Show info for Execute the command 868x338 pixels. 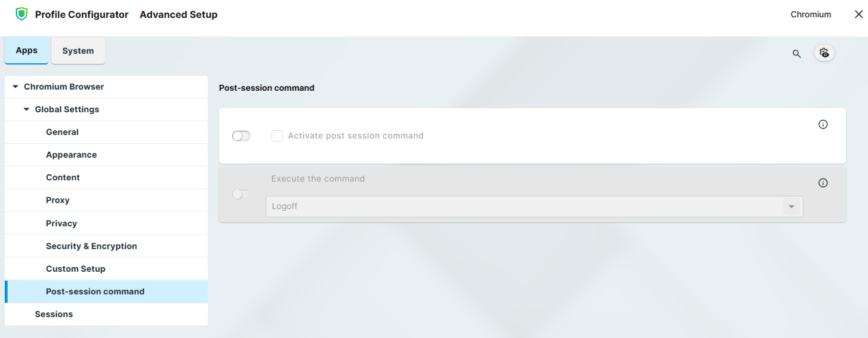point(823,183)
